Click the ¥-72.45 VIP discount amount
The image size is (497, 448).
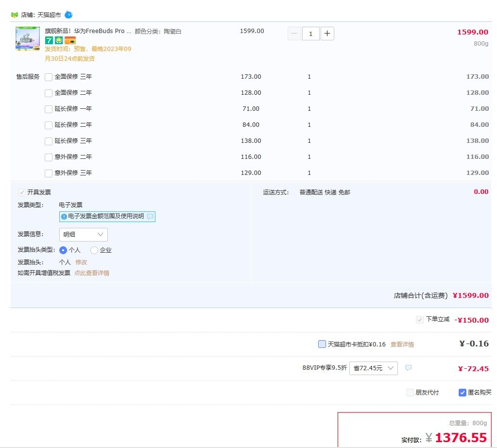(473, 369)
